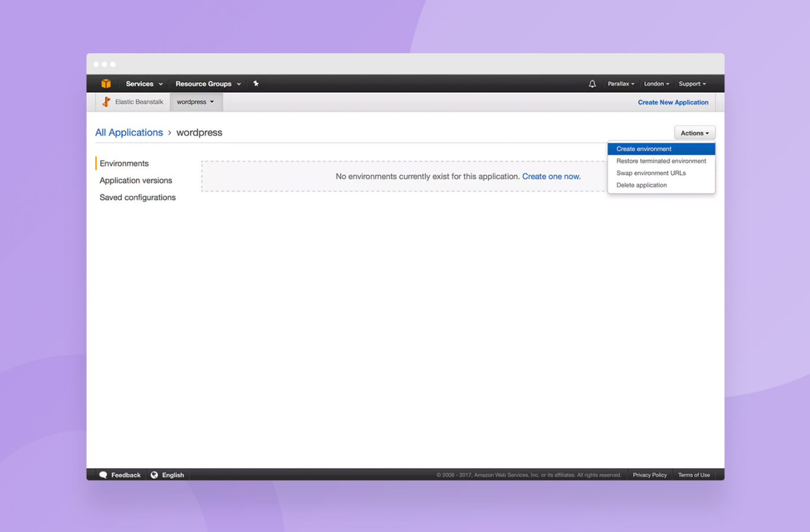Open the notifications bell
This screenshot has height=532, width=810.
(x=592, y=84)
